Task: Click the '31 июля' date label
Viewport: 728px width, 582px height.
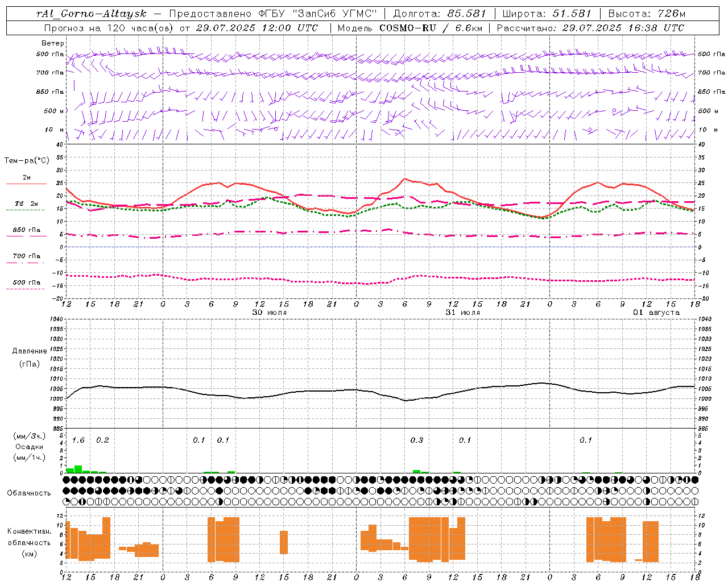Action: click(463, 313)
